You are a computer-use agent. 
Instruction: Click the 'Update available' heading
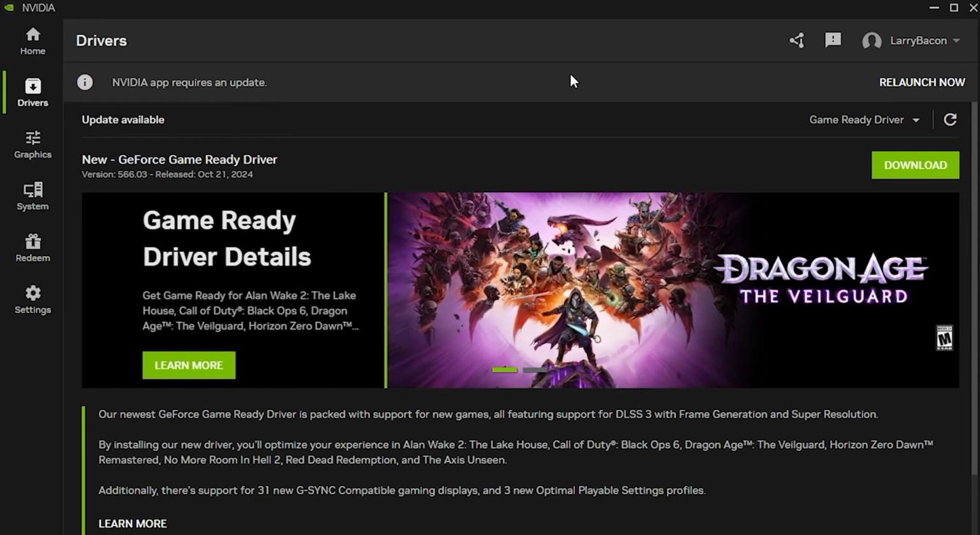[123, 120]
